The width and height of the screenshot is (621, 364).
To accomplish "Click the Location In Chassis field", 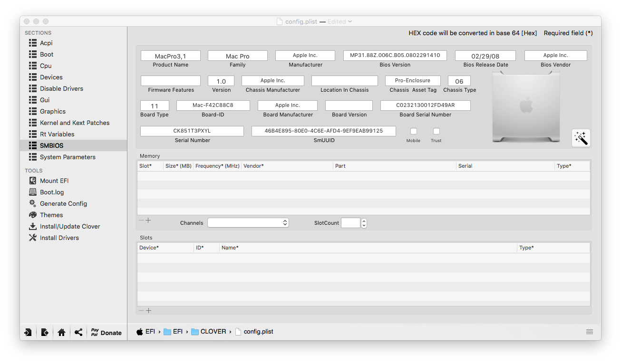I will coord(345,81).
